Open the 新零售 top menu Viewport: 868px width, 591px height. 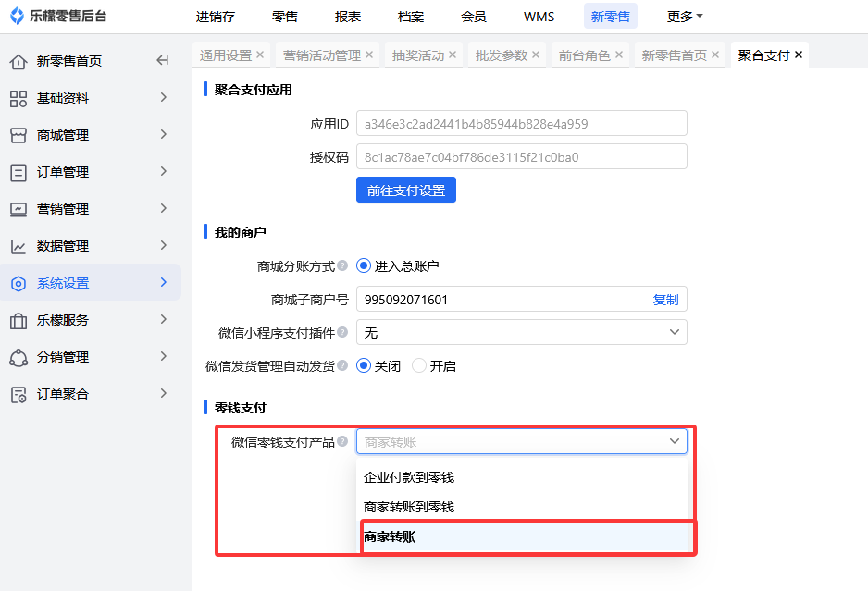click(x=611, y=17)
